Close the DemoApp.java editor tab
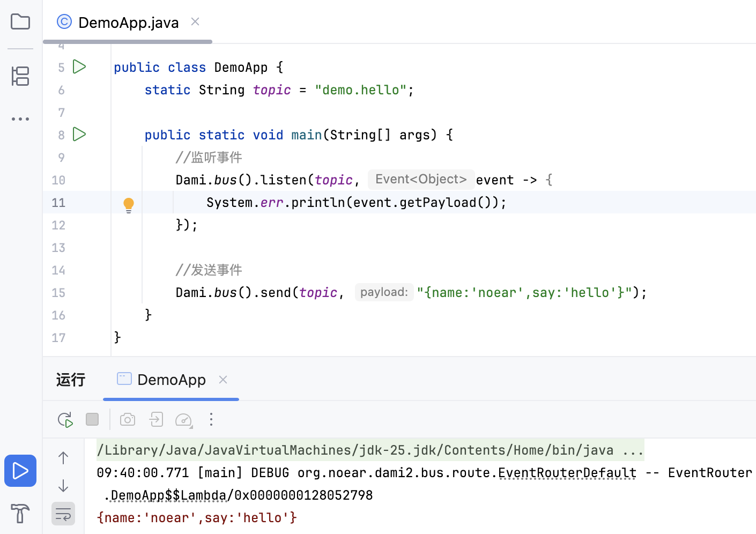Viewport: 756px width, 534px height. (x=195, y=21)
